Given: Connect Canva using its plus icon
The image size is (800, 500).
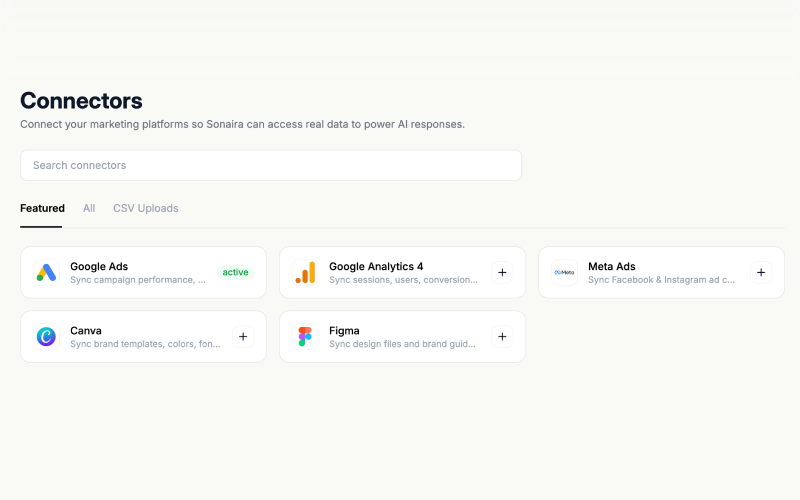Looking at the screenshot, I should pos(243,337).
